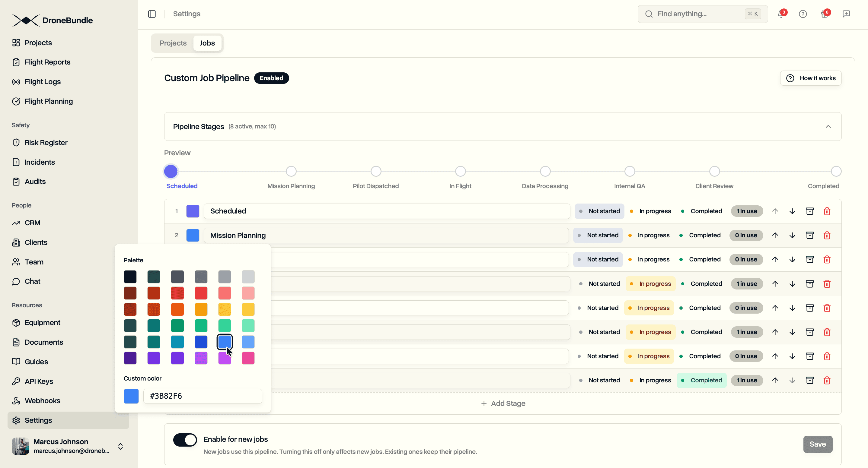Collapse the Pipeline Stages section chevron
The width and height of the screenshot is (868, 468).
coord(829,126)
